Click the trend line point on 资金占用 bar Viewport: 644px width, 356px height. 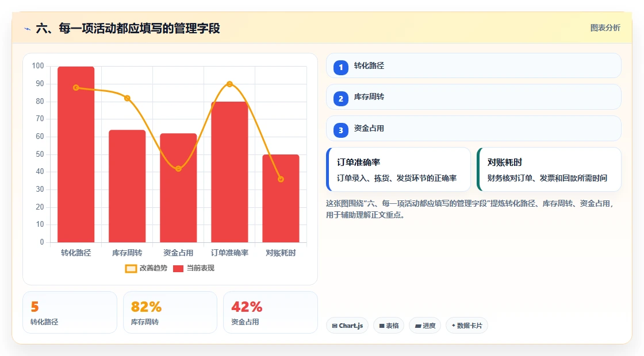coord(178,169)
